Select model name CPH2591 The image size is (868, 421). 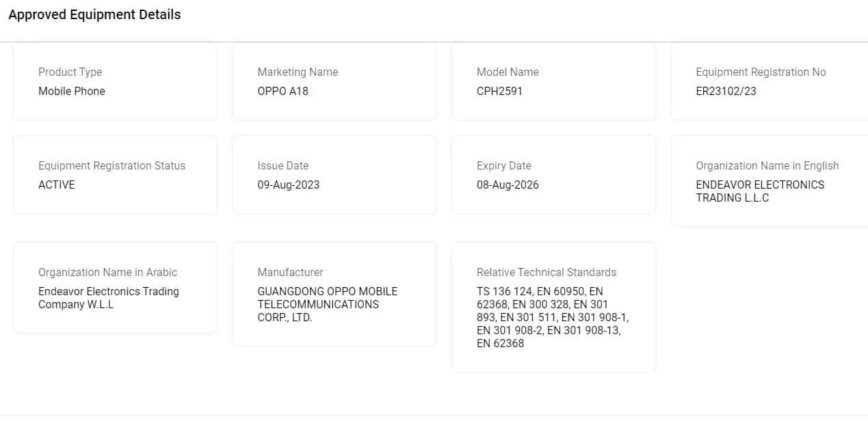499,91
